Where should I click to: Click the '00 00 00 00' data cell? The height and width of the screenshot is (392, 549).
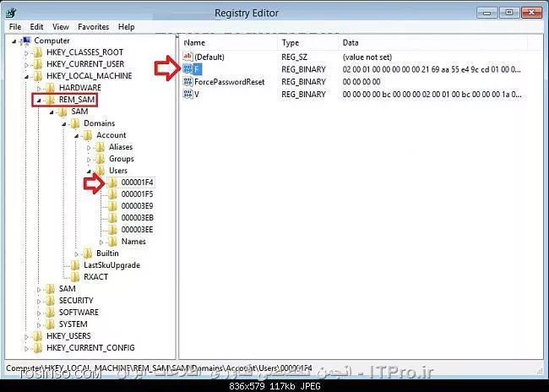[x=361, y=82]
